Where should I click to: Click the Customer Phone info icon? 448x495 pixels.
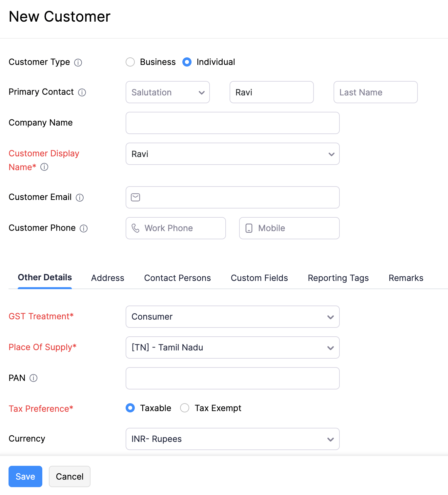84,228
